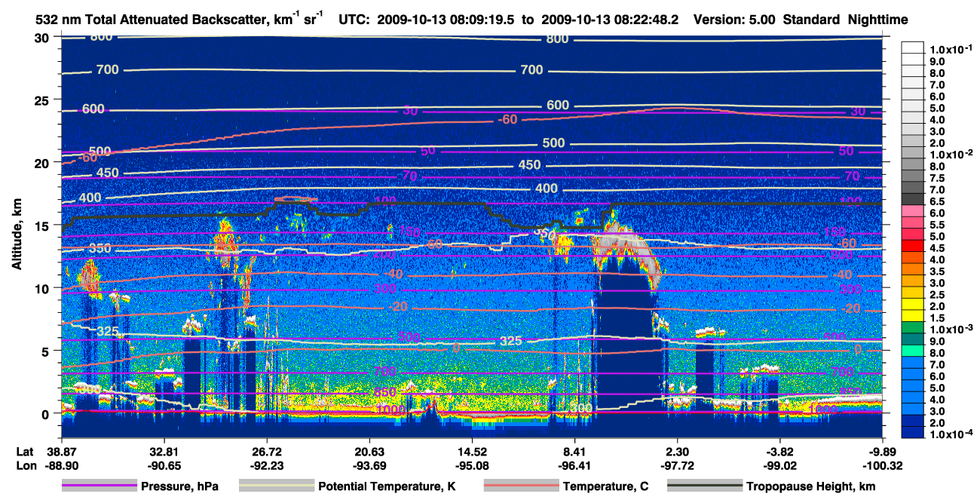Click the latitude value 26.72

coord(266,451)
